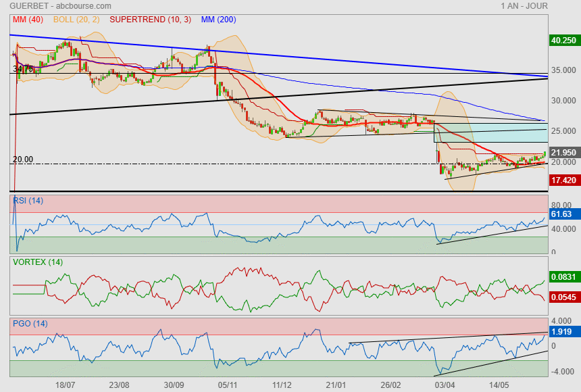The image size is (581, 392).
Task: Select the green 21.950 current price tag
Action: 563,153
